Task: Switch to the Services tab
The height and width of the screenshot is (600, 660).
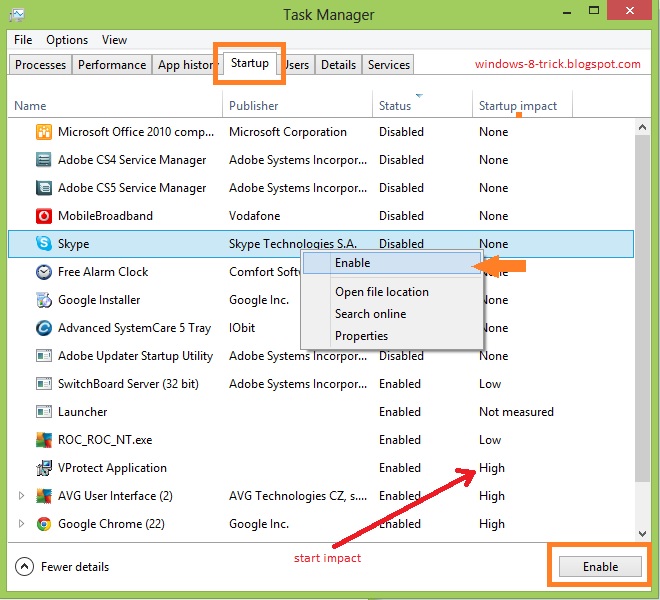Action: (x=389, y=65)
